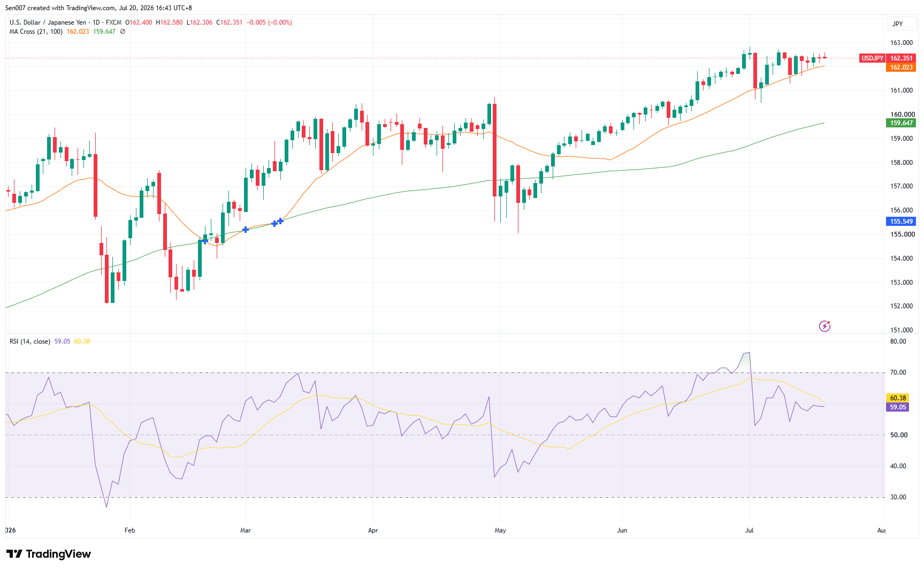Select the U.S. Dollar / Japanese Yen title
This screenshot has height=570, width=924.
click(48, 22)
